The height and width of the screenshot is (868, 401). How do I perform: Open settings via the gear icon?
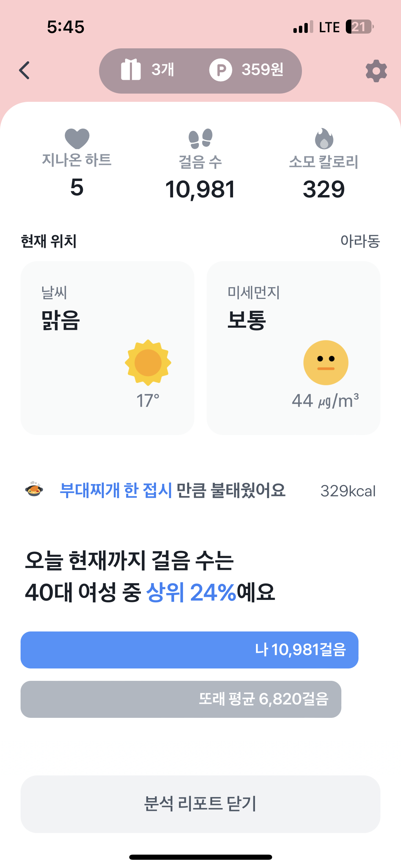coord(376,71)
